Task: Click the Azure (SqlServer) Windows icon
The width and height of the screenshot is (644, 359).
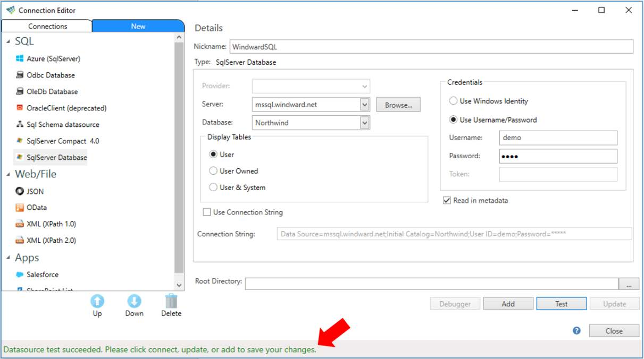Action: 20,58
